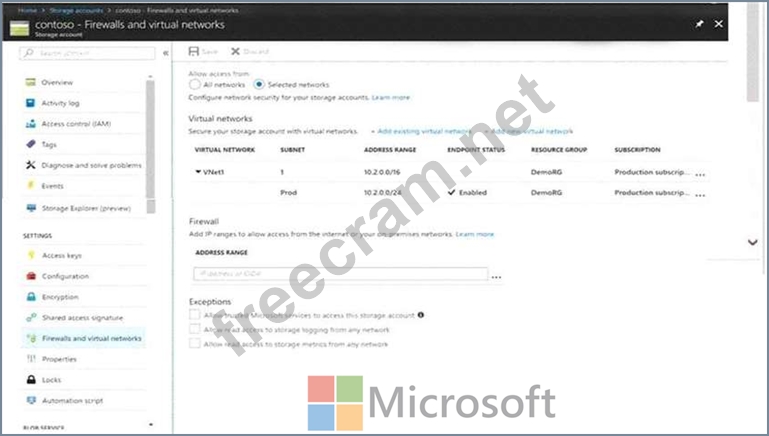Check Allow read access to storage metrics

pos(195,343)
